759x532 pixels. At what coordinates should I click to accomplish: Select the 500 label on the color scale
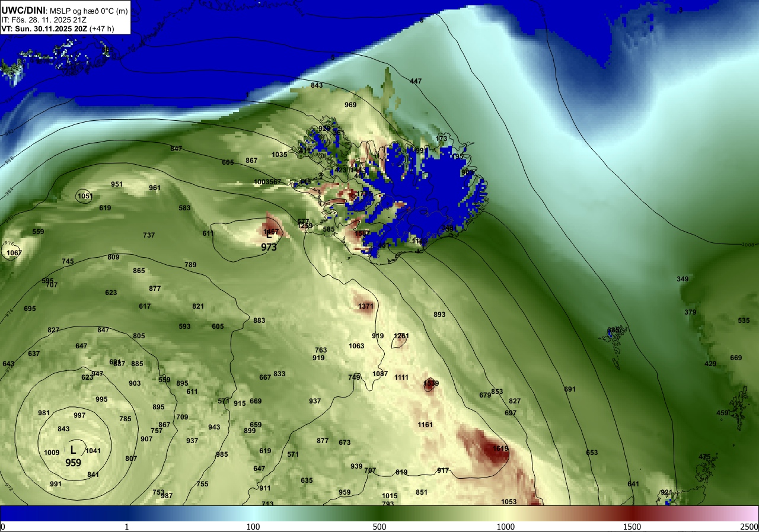pos(379,527)
